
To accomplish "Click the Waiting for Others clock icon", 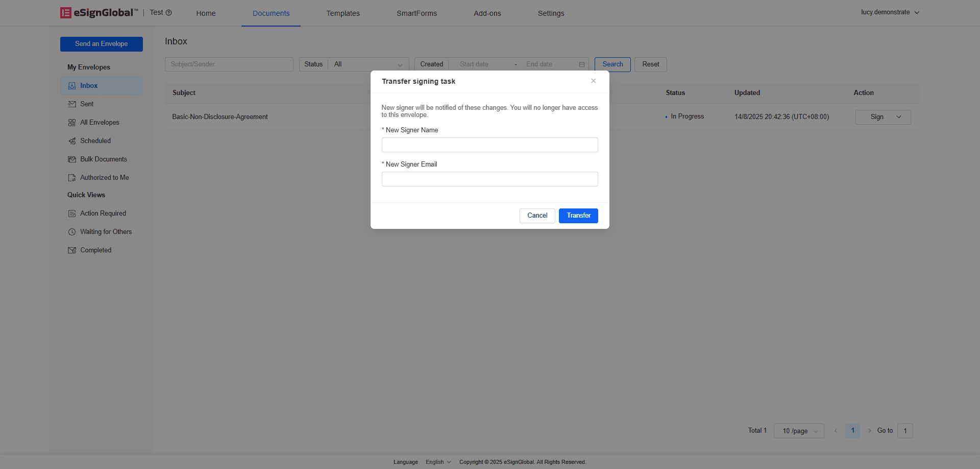I will click(72, 232).
